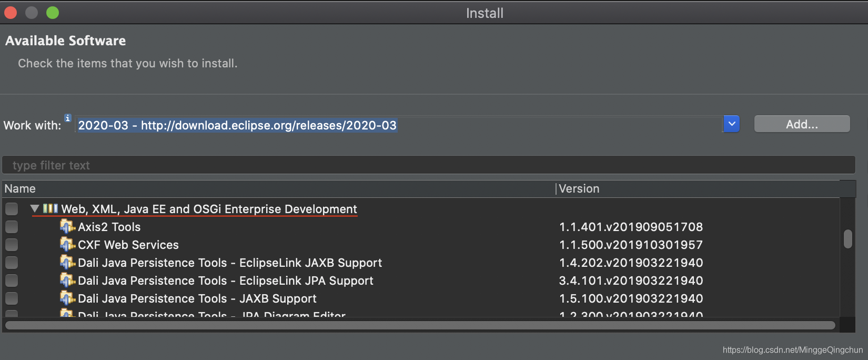
Task: Click version 1.5.100.v201903221940
Action: point(631,298)
